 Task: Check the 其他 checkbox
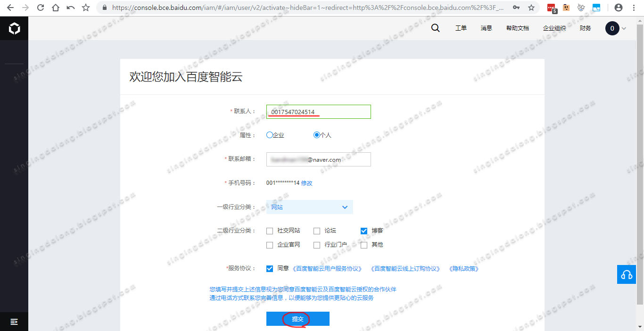pyautogui.click(x=364, y=245)
